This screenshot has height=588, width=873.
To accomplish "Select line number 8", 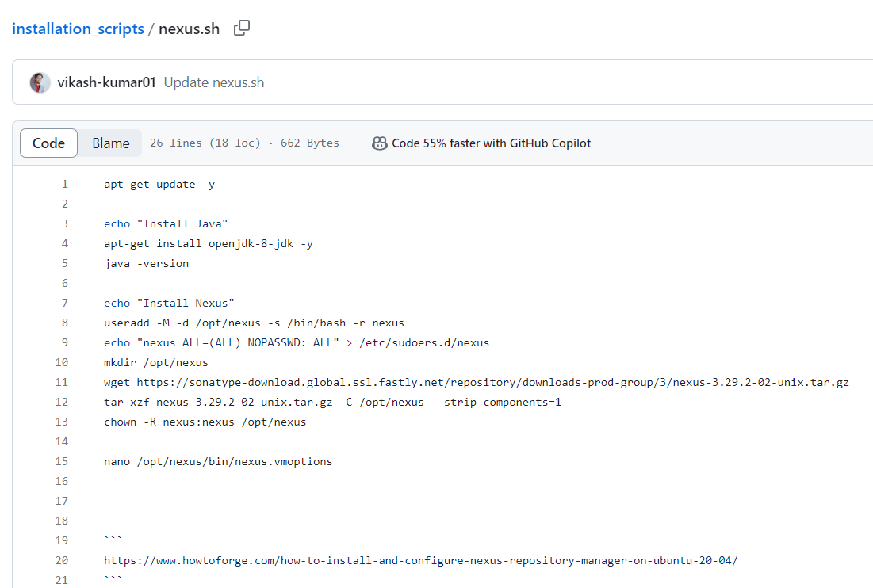I will click(x=64, y=323).
